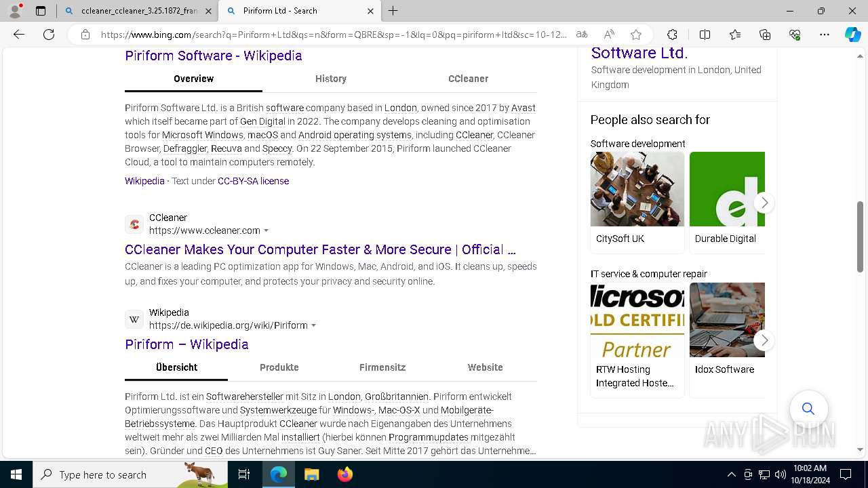The width and height of the screenshot is (868, 488).
Task: Select the Übersicht tab
Action: [176, 367]
